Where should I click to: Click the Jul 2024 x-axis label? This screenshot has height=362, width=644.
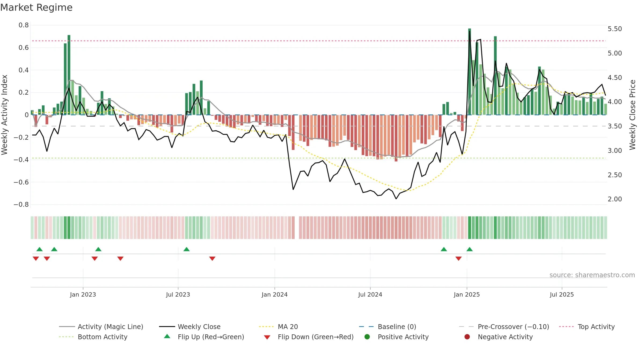click(x=370, y=294)
